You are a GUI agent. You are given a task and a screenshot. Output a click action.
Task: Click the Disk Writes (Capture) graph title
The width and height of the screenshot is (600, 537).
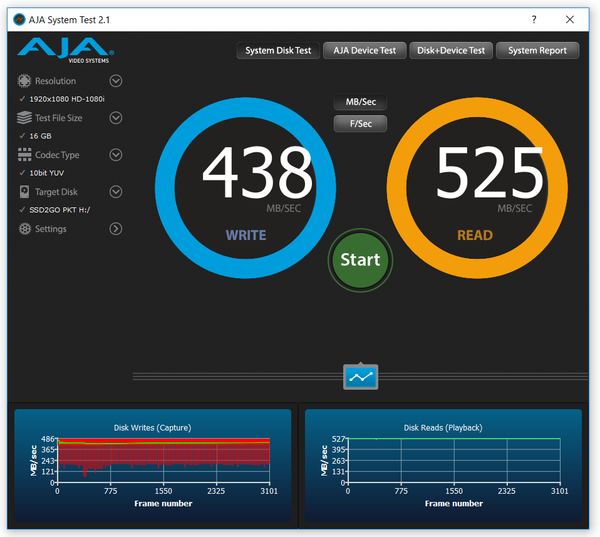pos(152,428)
